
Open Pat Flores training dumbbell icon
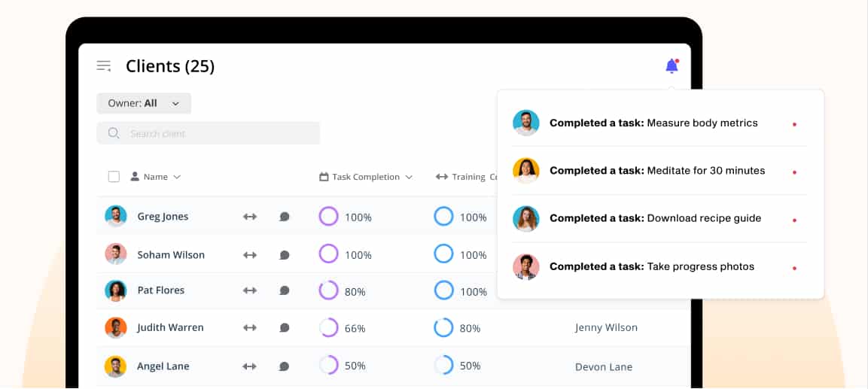coord(250,290)
